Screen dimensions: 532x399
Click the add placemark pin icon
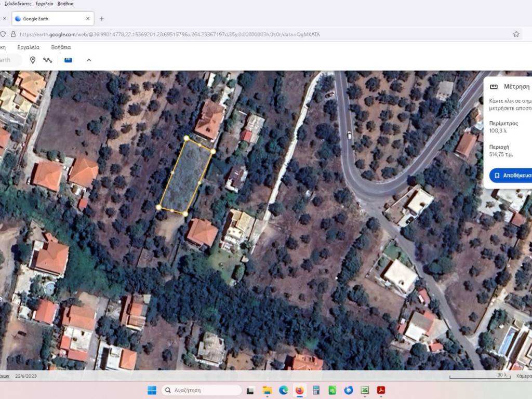coord(33,60)
